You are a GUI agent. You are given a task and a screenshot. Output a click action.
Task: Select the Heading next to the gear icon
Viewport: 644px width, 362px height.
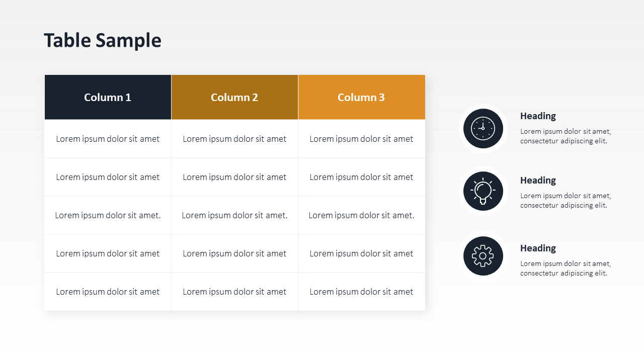tap(538, 248)
